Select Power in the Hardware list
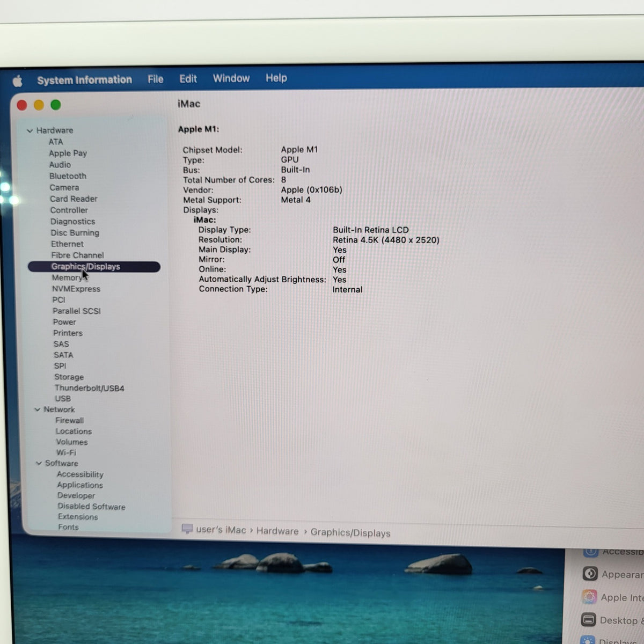This screenshot has width=644, height=644. click(x=64, y=322)
